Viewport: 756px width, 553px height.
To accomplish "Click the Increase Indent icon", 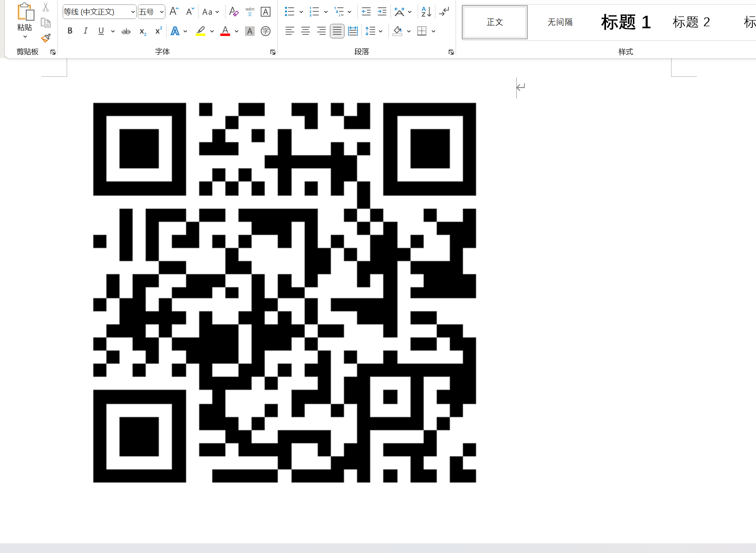I will coord(382,12).
